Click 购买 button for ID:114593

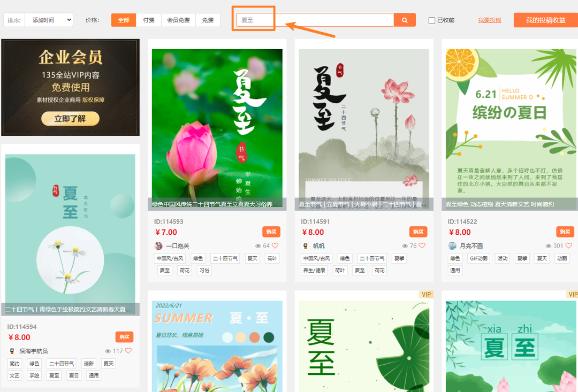point(271,232)
